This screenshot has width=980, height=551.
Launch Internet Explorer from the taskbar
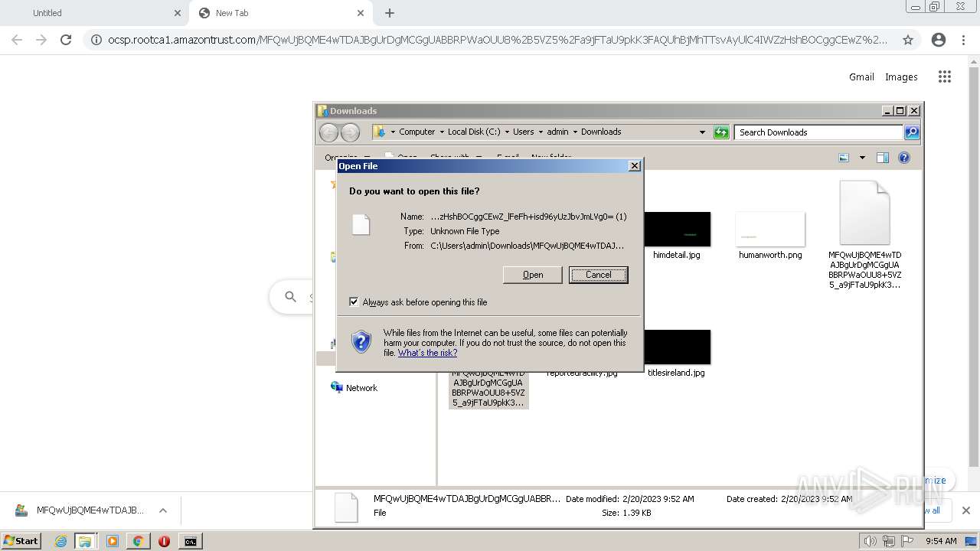(60, 541)
